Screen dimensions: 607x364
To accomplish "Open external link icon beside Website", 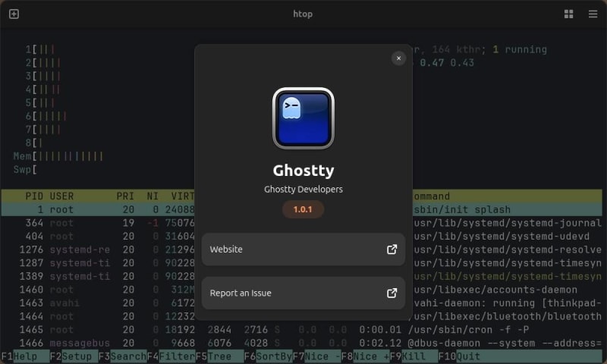I will tap(392, 249).
